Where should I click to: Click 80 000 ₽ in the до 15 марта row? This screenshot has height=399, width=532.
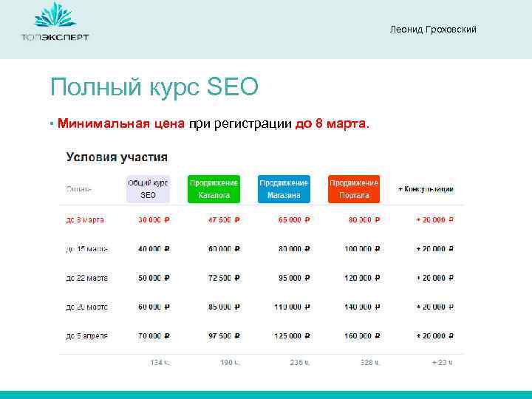[x=294, y=249]
